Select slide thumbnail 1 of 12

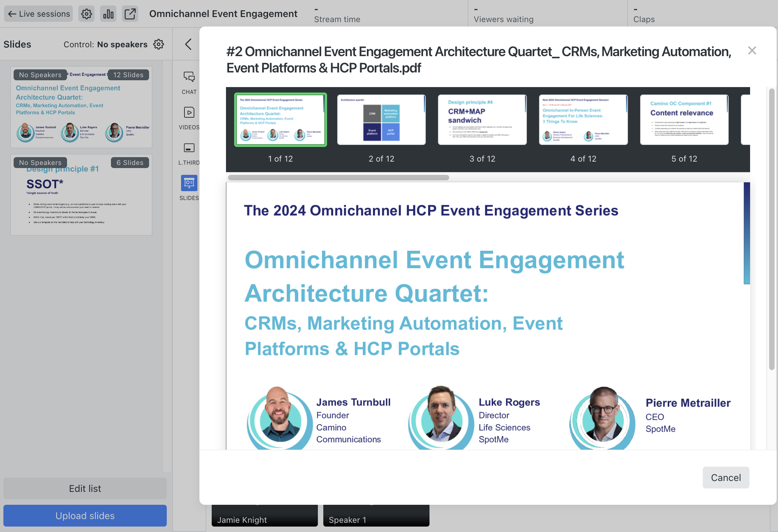pos(280,120)
